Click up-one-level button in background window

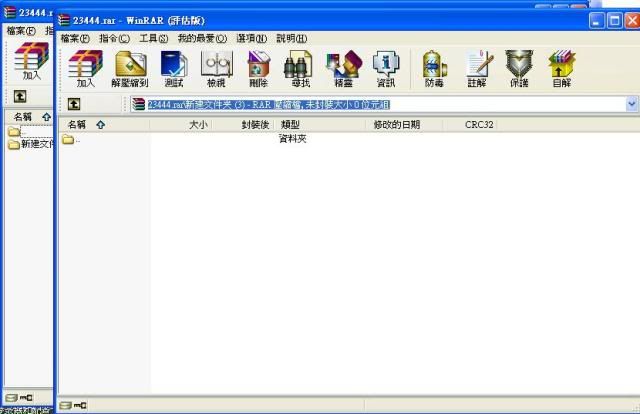pos(20,96)
